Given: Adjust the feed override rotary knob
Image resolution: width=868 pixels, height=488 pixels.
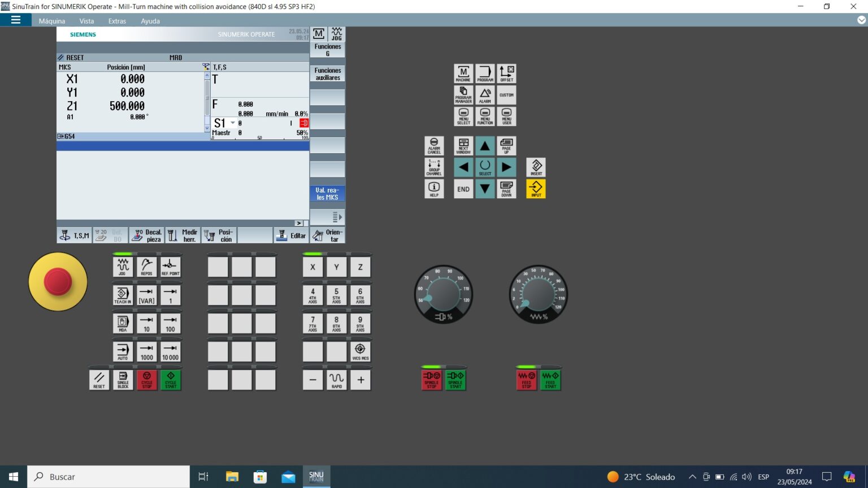Looking at the screenshot, I should coord(539,294).
